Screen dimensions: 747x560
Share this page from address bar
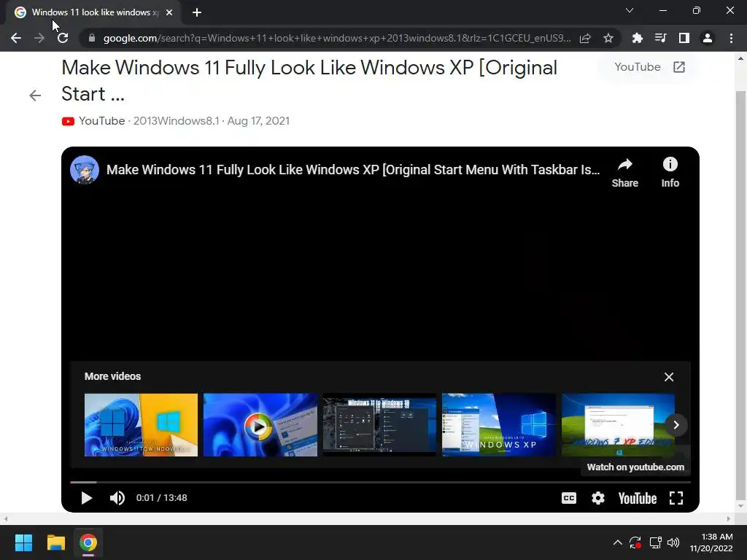(x=585, y=38)
